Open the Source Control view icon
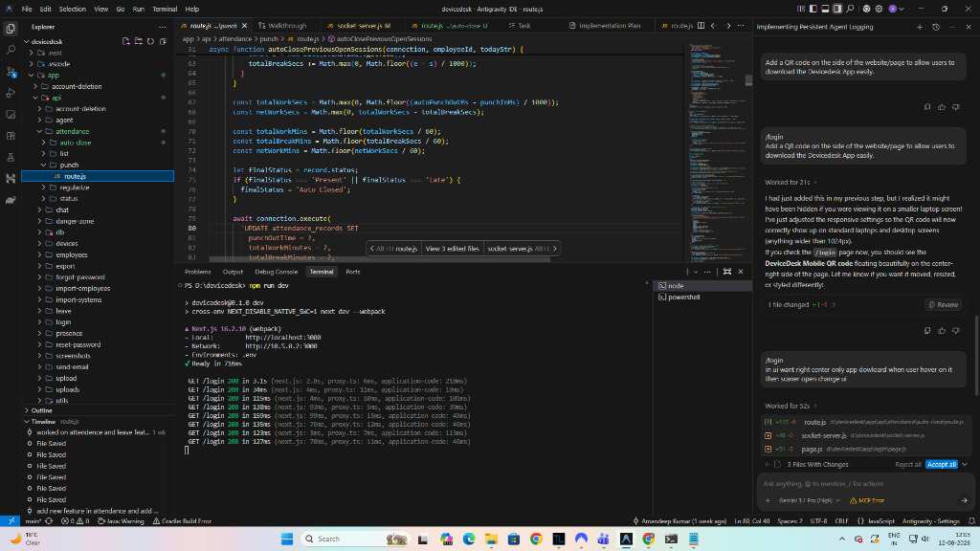 coord(11,72)
